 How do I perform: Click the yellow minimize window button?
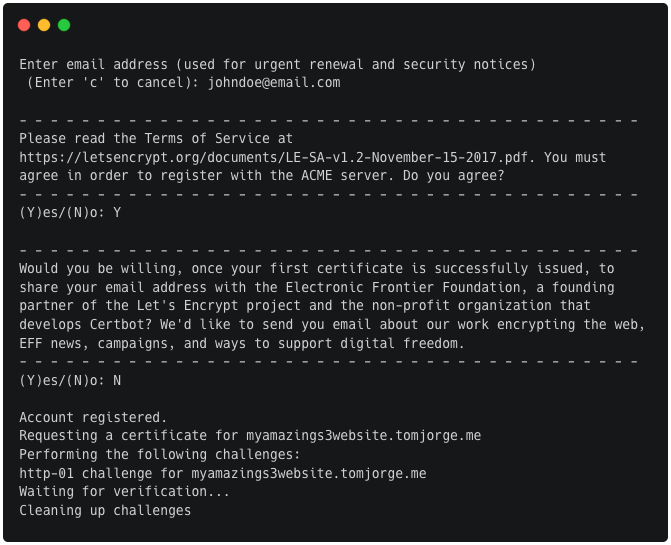point(44,25)
